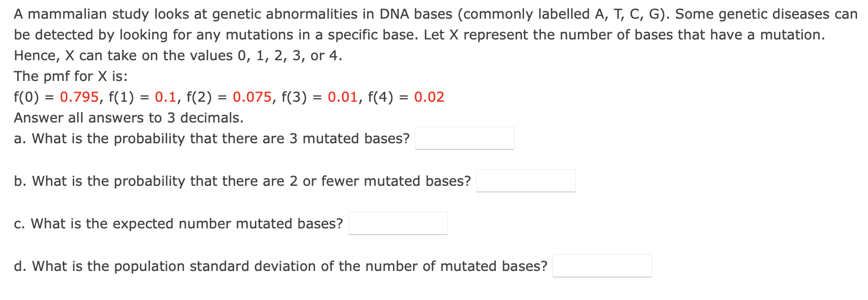Screen dimensions: 868x300
Task: Click question d about population standard deviation
Action: tap(280, 266)
